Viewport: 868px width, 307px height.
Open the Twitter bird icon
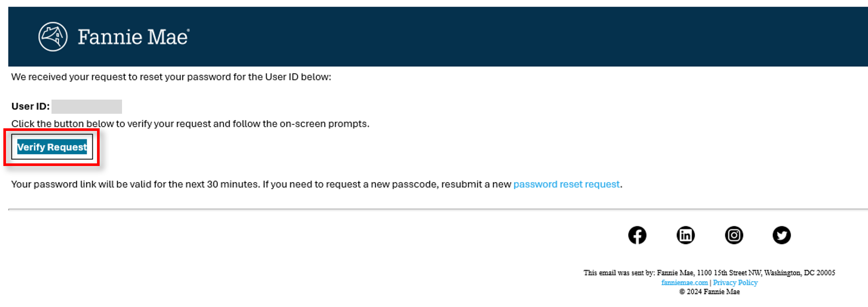pos(781,235)
